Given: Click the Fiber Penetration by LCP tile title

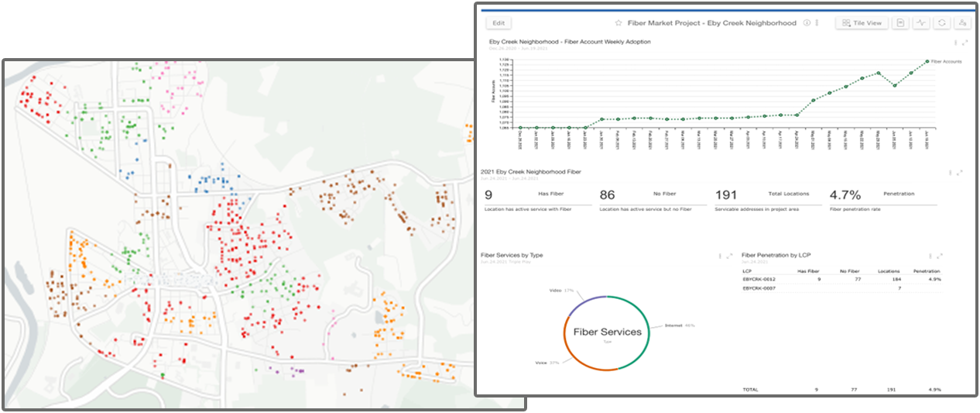Looking at the screenshot, I should click(x=776, y=254).
